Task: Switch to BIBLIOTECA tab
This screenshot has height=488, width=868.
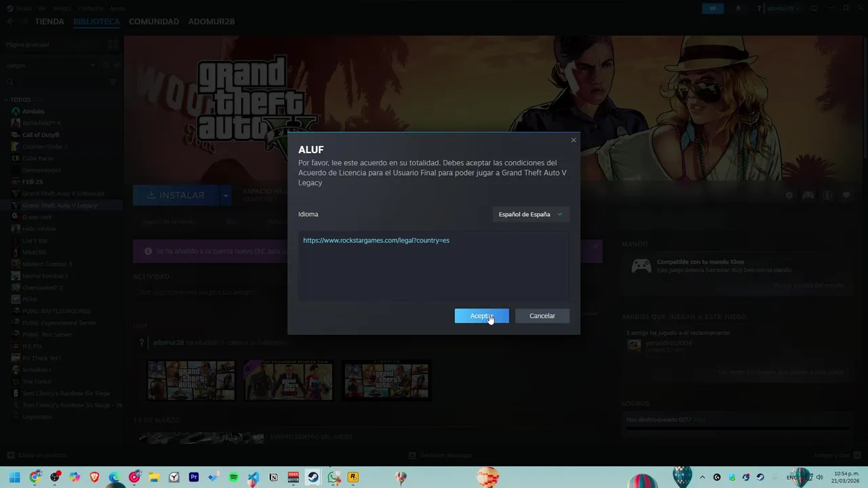Action: point(96,22)
